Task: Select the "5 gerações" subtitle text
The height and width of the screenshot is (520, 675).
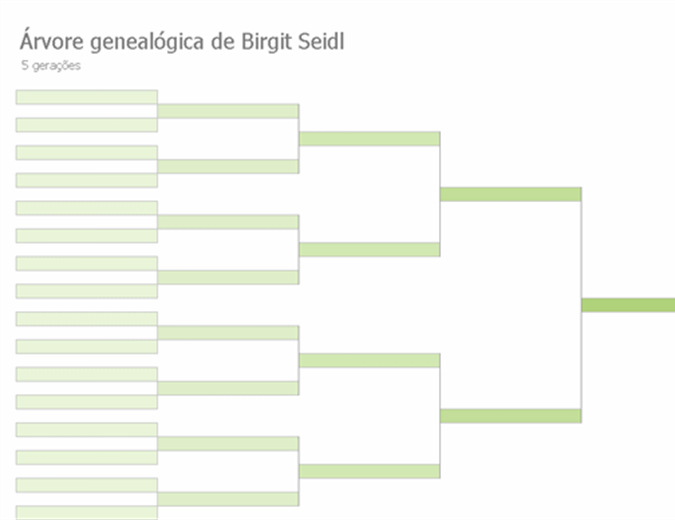Action: (51, 66)
